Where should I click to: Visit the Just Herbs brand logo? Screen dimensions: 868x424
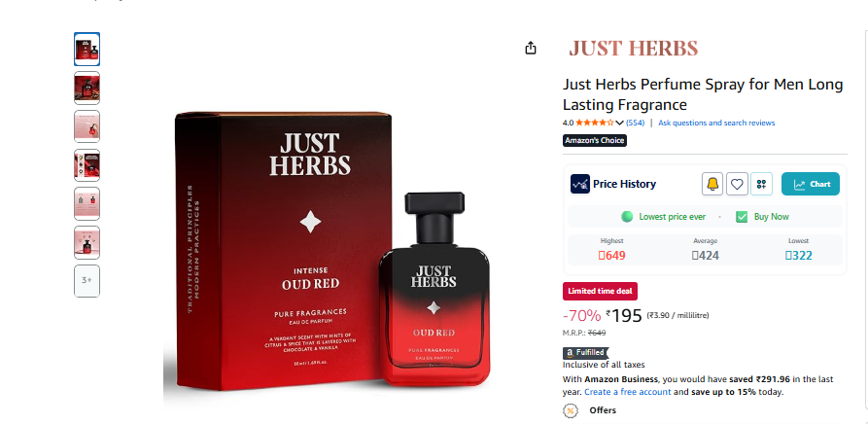click(634, 49)
